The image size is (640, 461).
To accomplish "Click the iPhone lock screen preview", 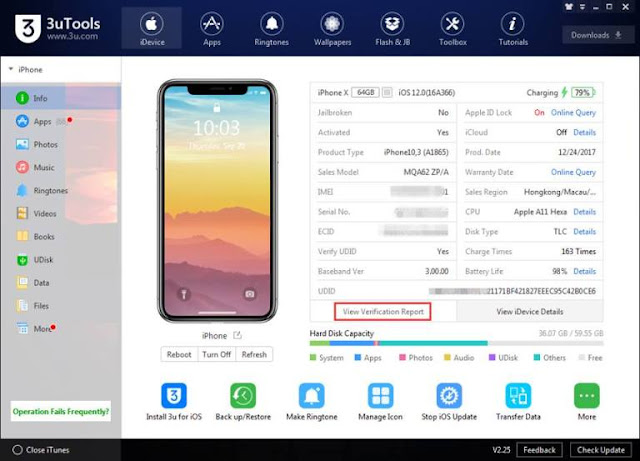I will click(x=217, y=201).
